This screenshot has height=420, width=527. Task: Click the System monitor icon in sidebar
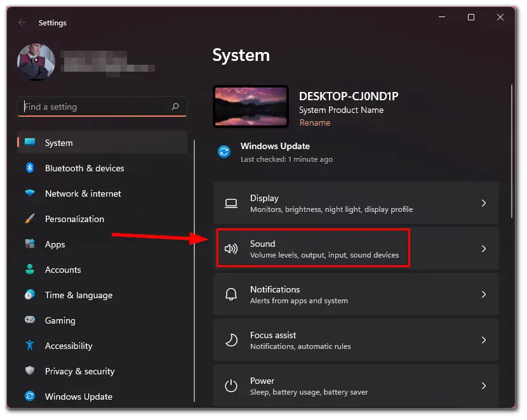[30, 142]
